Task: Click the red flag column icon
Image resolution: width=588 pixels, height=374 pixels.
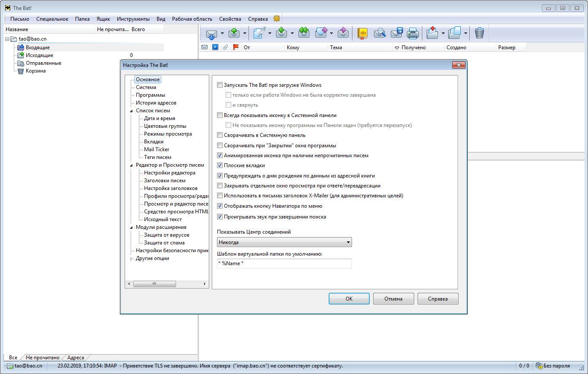Action: coord(236,48)
